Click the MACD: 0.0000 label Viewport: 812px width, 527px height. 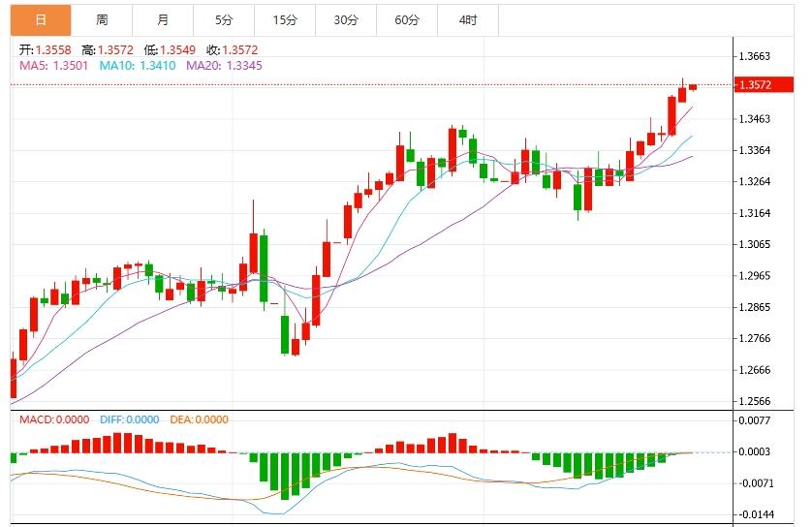click(54, 419)
